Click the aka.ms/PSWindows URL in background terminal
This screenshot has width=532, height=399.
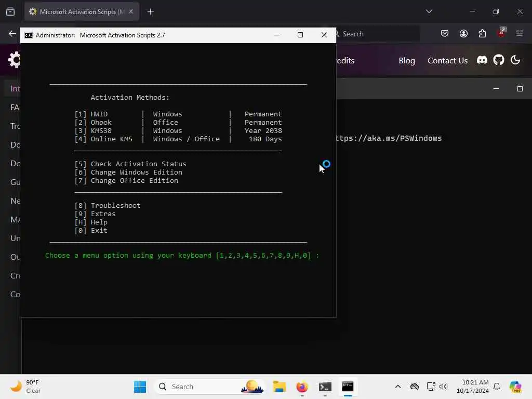(x=389, y=138)
